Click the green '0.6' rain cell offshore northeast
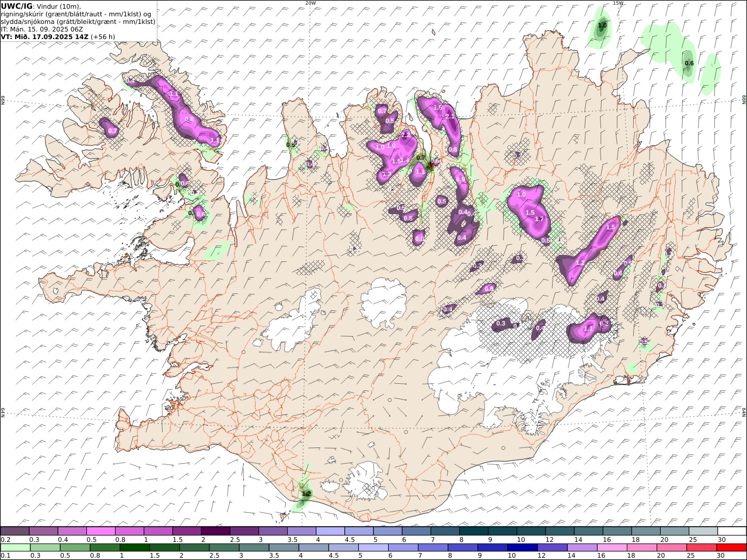 coord(689,63)
